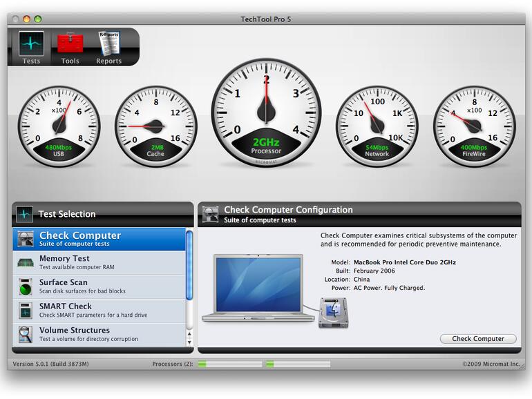Viewport: 532px width, 399px height.
Task: Click the hard drive icon beside laptop
Action: tap(333, 313)
